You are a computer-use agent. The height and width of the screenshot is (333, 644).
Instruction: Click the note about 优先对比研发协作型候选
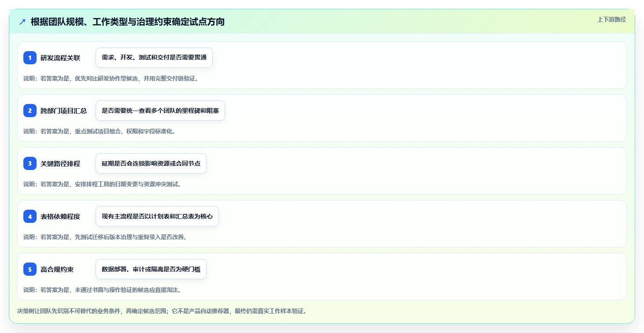(111, 78)
